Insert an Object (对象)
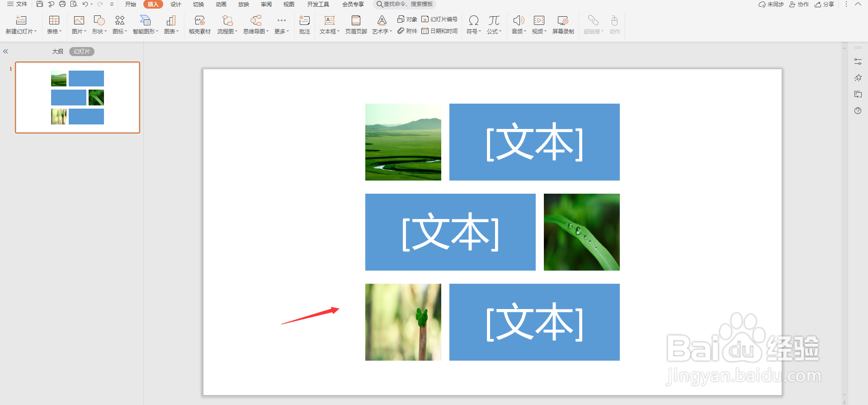868x405 pixels. click(x=407, y=19)
